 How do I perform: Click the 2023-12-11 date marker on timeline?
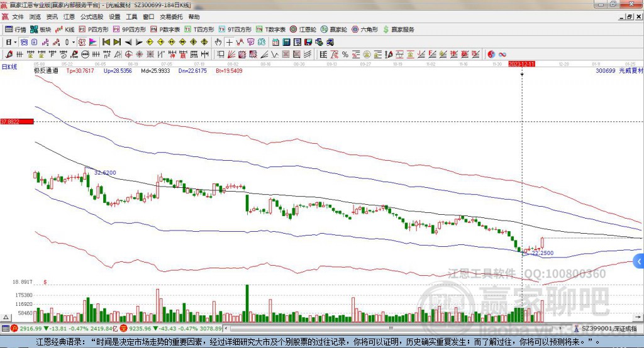(521, 64)
